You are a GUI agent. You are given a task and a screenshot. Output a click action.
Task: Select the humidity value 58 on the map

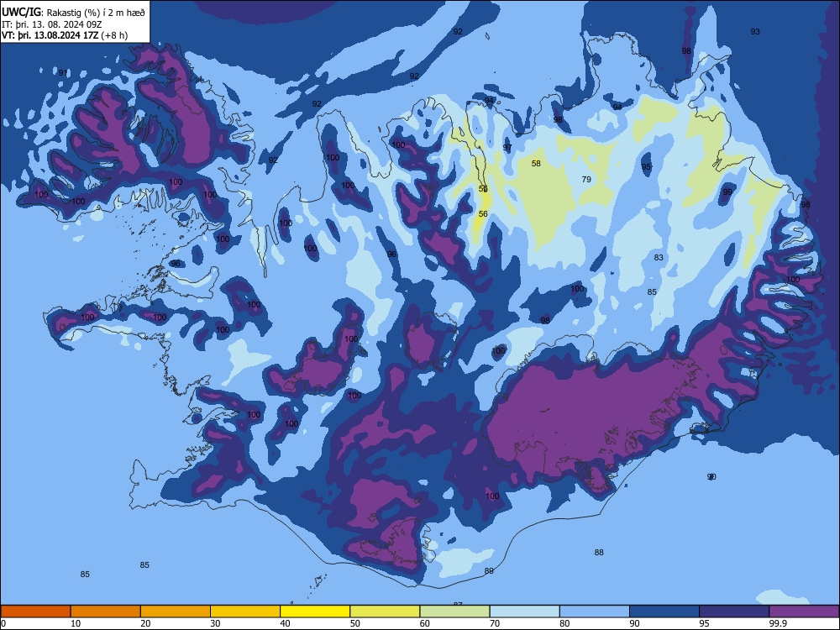point(536,164)
